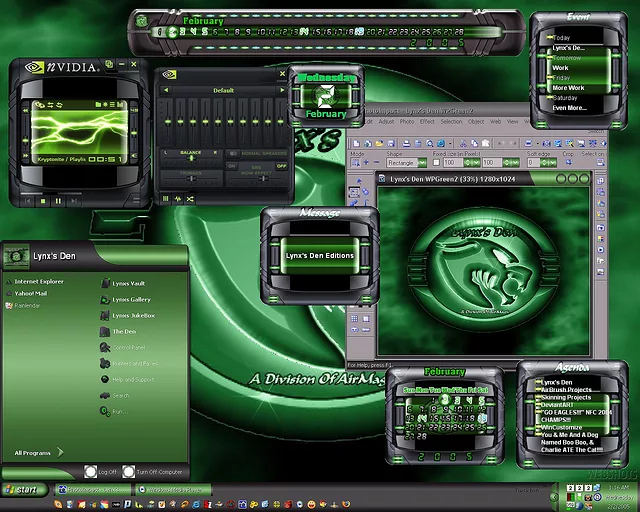Select day 14 in top calendar bar
This screenshot has height=512, width=640.
(304, 31)
